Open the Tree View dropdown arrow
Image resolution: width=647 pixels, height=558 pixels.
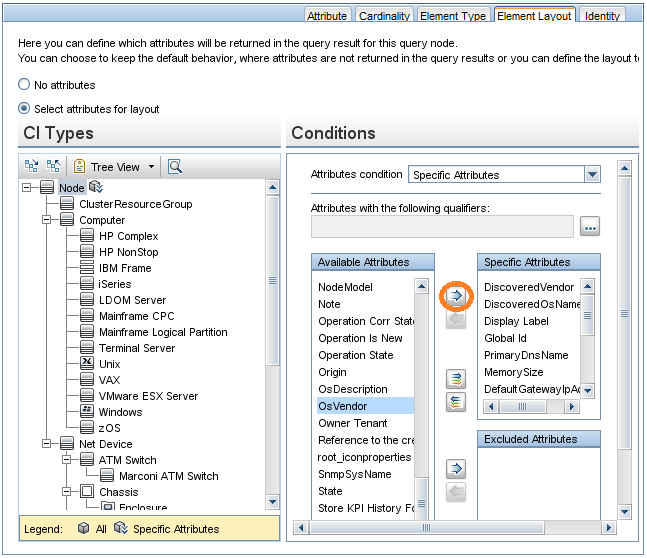coord(152,167)
